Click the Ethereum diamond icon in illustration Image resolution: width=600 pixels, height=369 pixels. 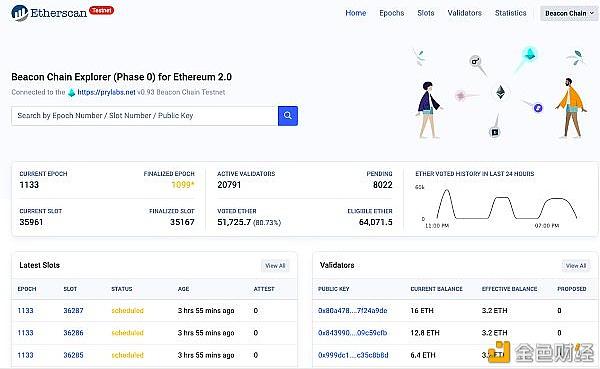tap(500, 92)
